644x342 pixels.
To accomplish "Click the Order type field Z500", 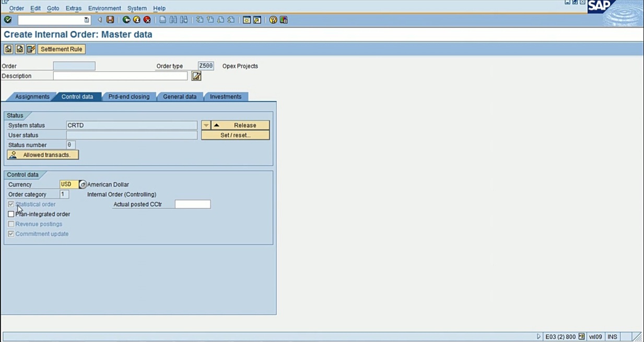I will (x=206, y=66).
